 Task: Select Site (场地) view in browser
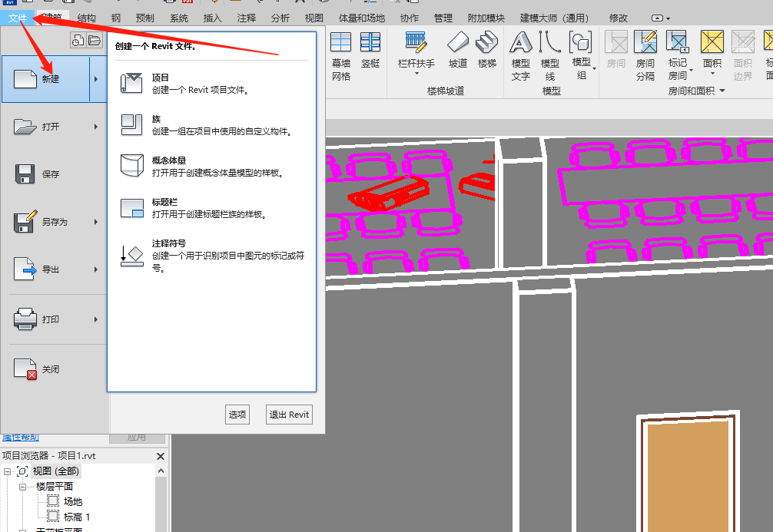click(x=73, y=501)
